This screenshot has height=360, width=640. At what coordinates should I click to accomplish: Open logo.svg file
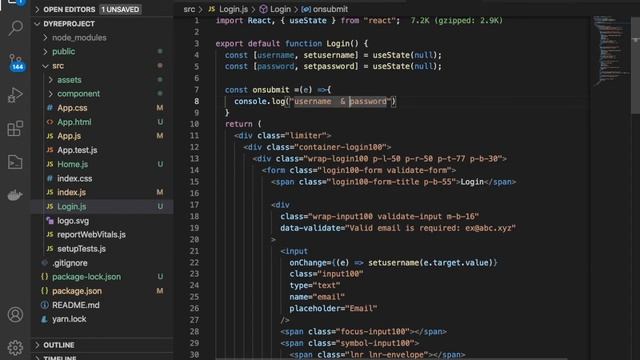(103, 220)
